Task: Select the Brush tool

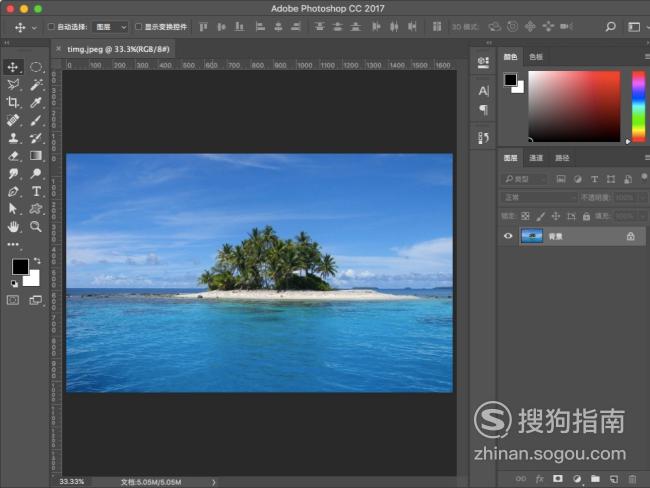Action: pyautogui.click(x=36, y=120)
